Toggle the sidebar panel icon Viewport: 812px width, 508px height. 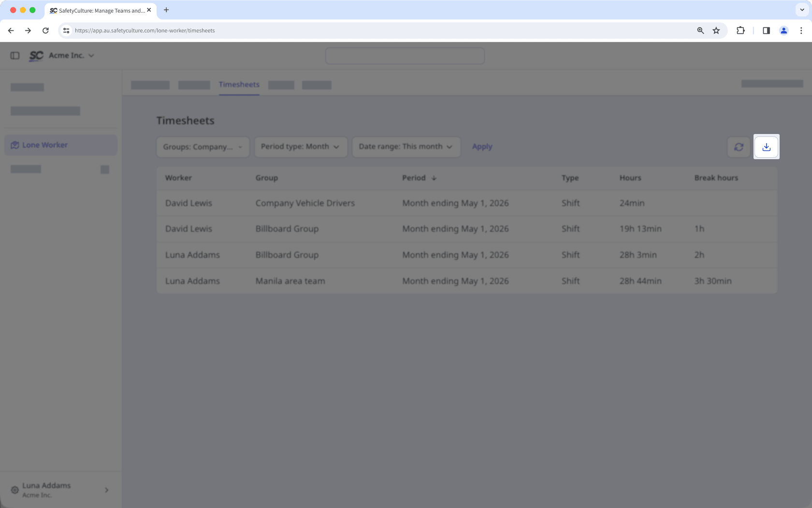(x=15, y=56)
